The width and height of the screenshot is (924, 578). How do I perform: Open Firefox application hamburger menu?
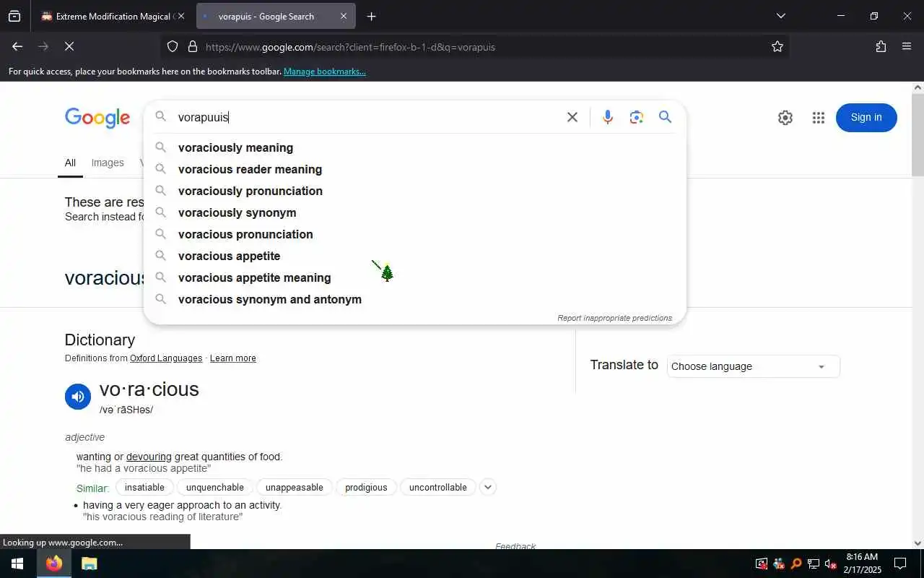(907, 46)
